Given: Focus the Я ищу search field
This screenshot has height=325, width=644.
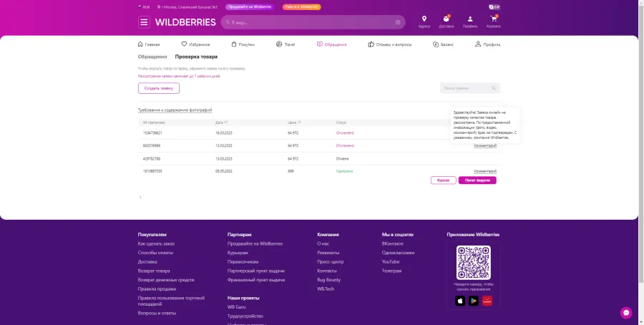Looking at the screenshot, I should point(312,22).
